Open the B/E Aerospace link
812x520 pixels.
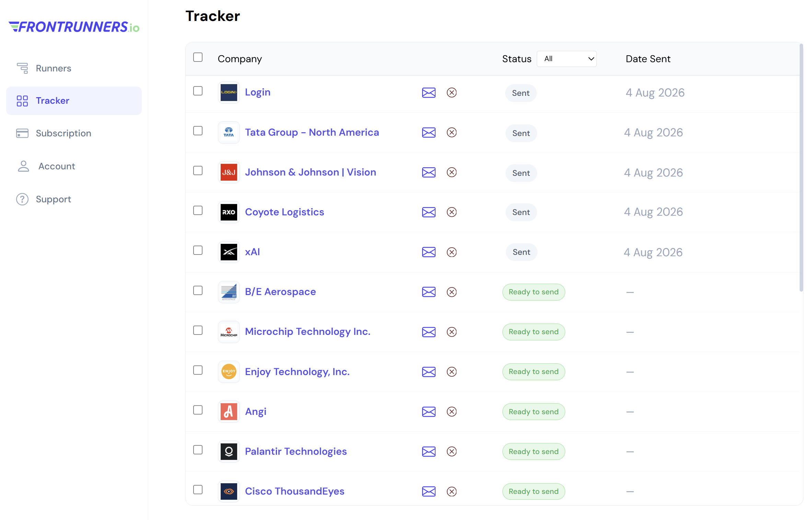(x=280, y=292)
